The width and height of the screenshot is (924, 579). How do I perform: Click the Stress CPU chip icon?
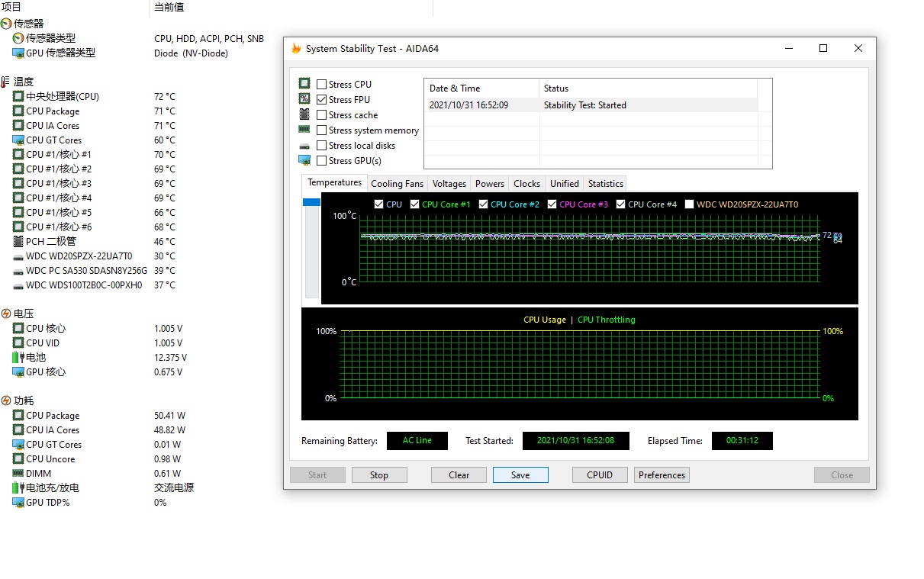point(304,83)
